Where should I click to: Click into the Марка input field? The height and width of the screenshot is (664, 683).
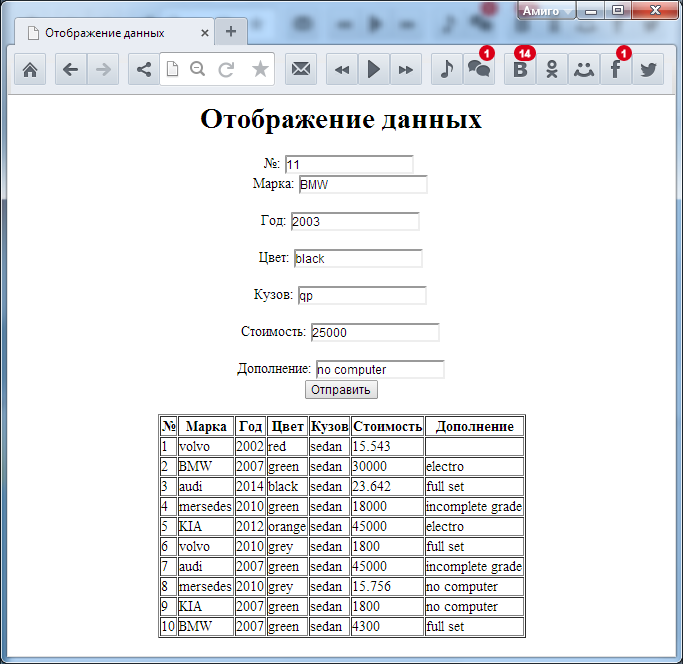[x=363, y=185]
